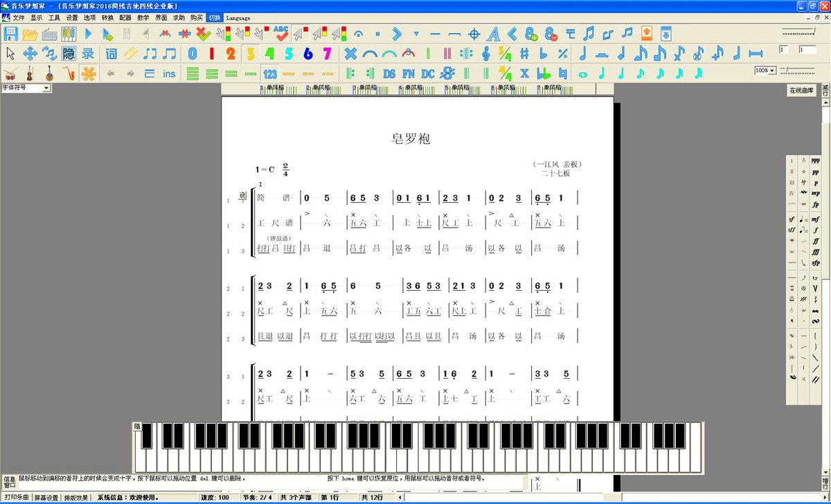Open a file with the yellow folder icon
The height and width of the screenshot is (504, 831).
[x=30, y=33]
